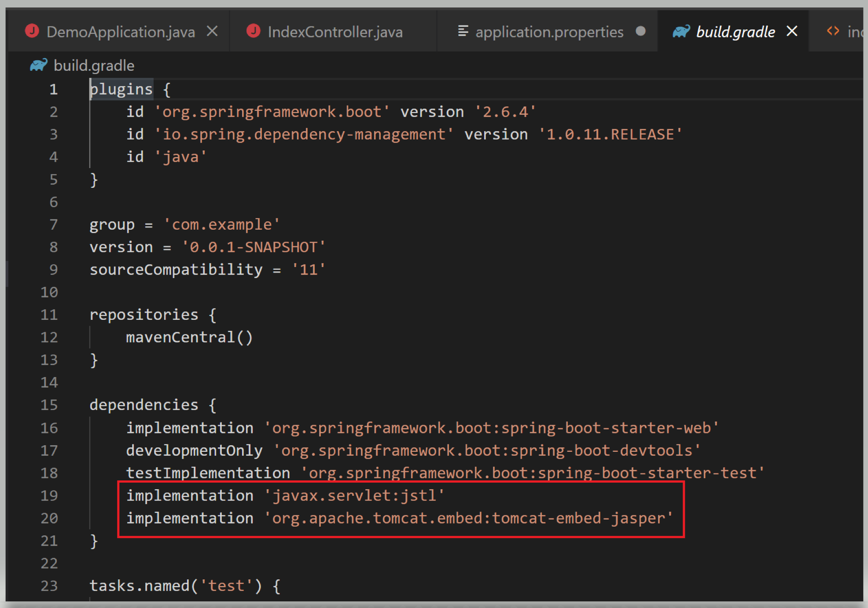This screenshot has width=868, height=608.
Task: Click build.gradle in the breadcrumb path
Action: click(x=94, y=66)
